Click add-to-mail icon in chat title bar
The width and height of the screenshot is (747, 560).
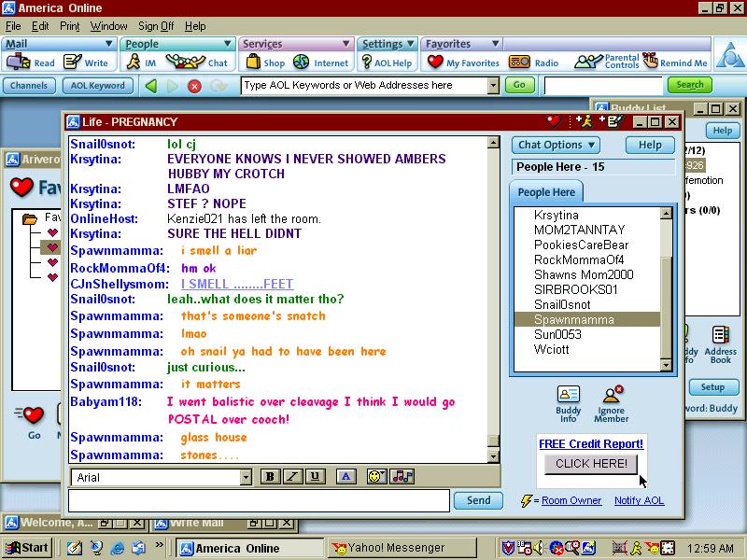612,122
